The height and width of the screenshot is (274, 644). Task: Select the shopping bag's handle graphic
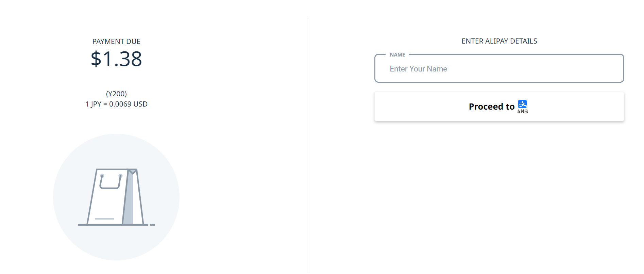pos(111,181)
